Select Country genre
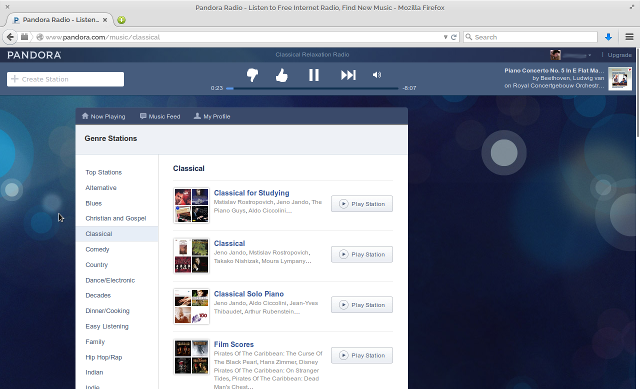 (x=97, y=265)
